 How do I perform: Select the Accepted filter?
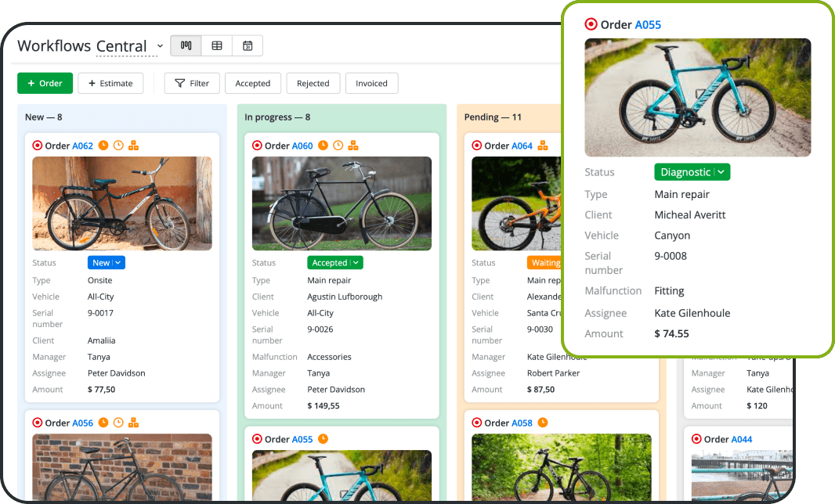pyautogui.click(x=253, y=83)
